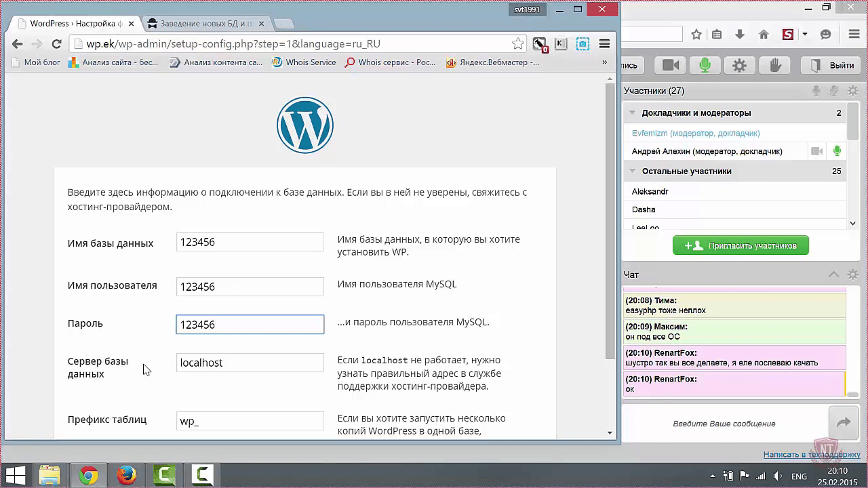Click the Имя пользователя input field
This screenshot has width=868, height=488.
[250, 287]
